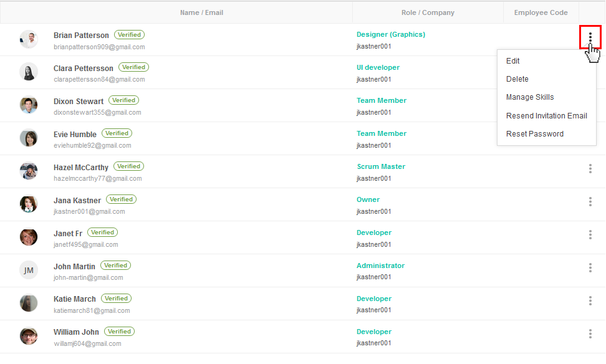The image size is (606, 364).
Task: Click the Employee Code column header
Action: (x=541, y=12)
